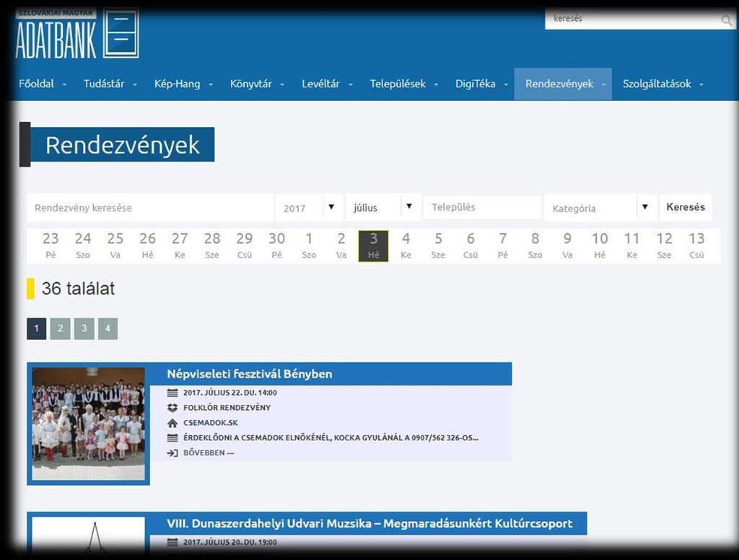Select day 27 Ke in calendar strip
The height and width of the screenshot is (560, 739).
pyautogui.click(x=180, y=245)
